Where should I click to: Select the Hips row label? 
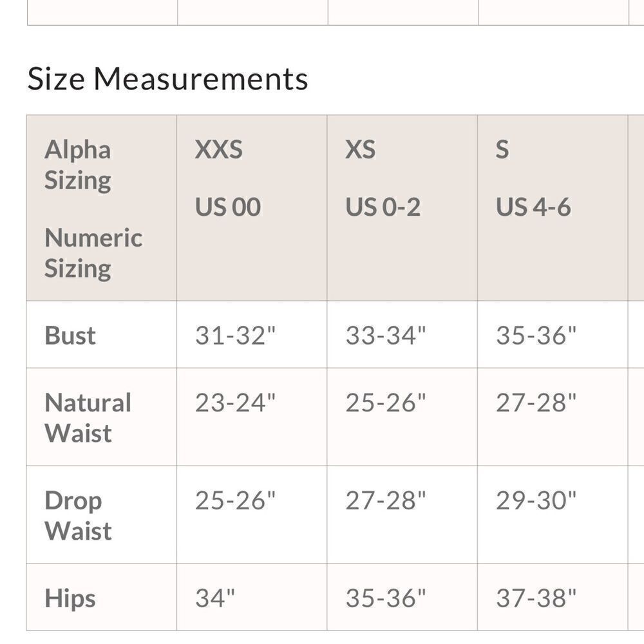coord(70,598)
